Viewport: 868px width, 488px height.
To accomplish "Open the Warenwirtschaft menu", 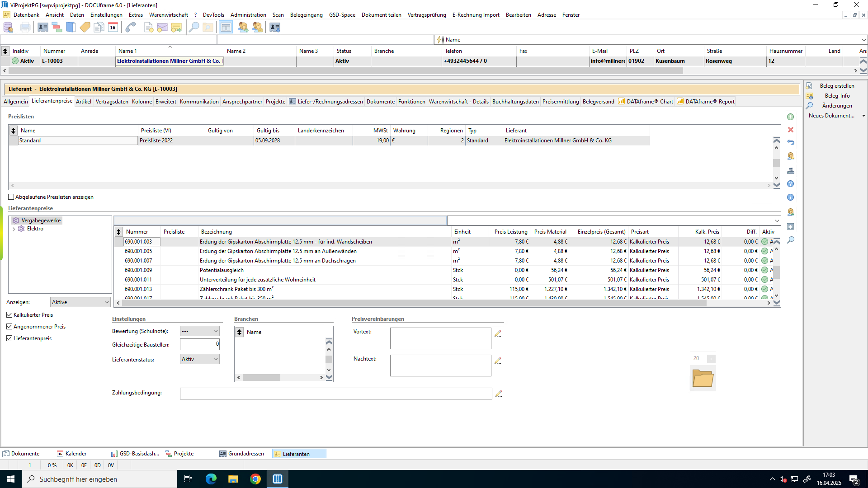I will [x=169, y=15].
